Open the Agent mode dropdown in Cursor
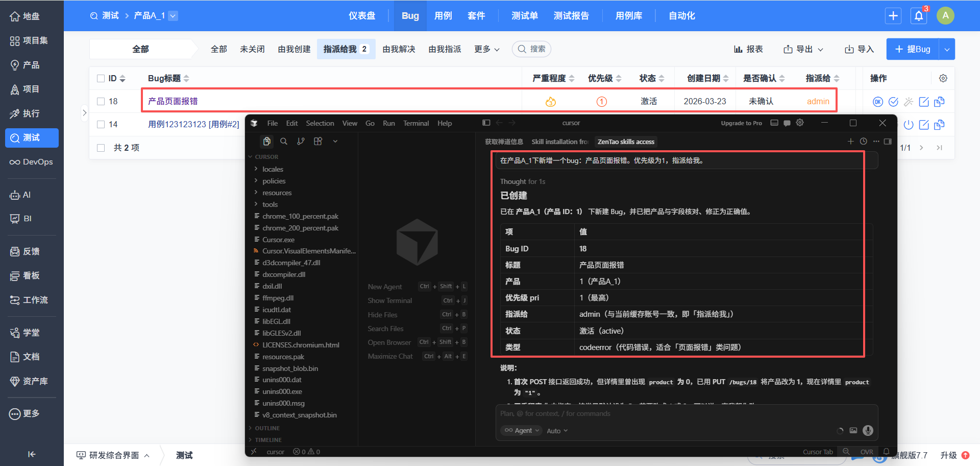The image size is (980, 466). 521,431
